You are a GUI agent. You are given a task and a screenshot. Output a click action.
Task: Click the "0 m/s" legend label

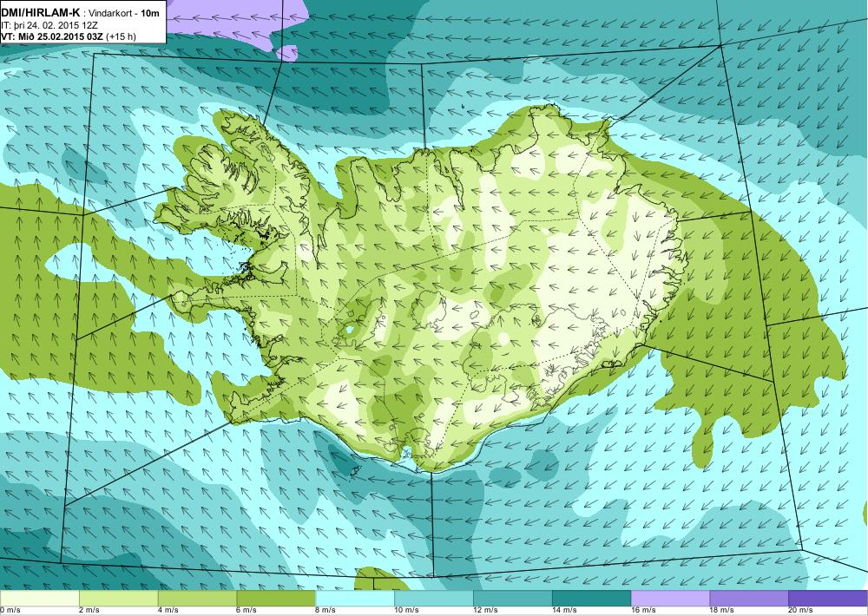coord(10,611)
